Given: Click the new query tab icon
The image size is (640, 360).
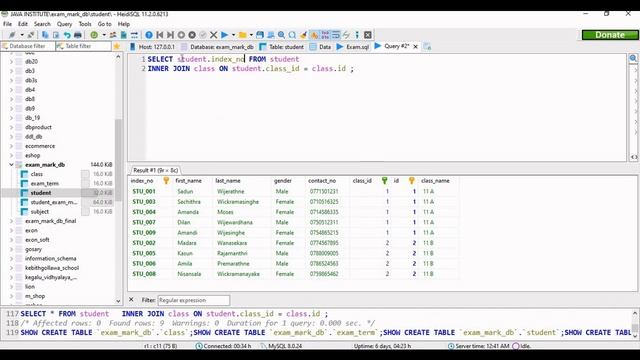Looking at the screenshot, I should 427,47.
